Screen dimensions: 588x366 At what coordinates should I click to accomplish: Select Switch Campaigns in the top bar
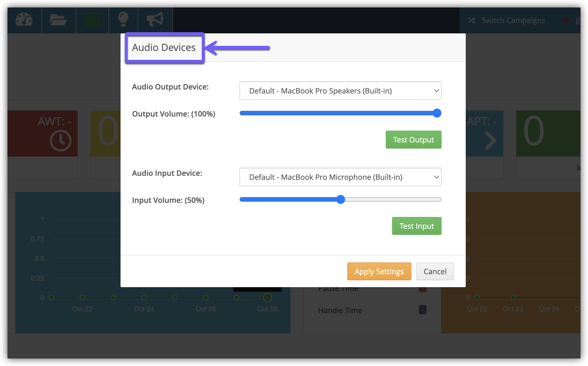coord(513,20)
